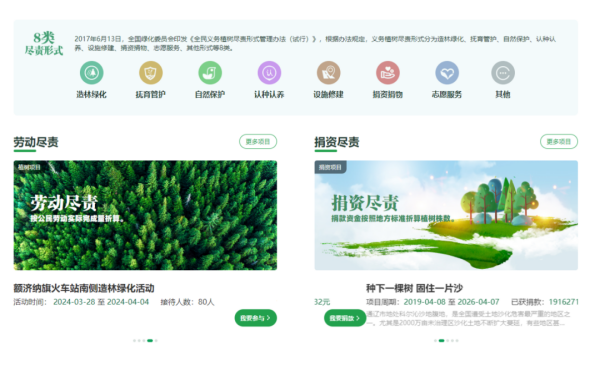Open the 志愿服务 heart icon
This screenshot has width=600, height=366.
coord(447,73)
